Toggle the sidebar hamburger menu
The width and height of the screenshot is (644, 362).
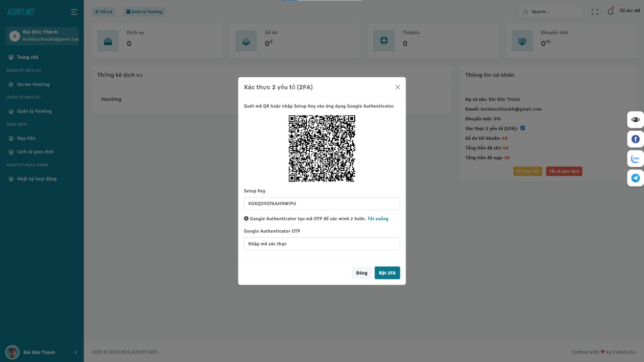point(74,12)
